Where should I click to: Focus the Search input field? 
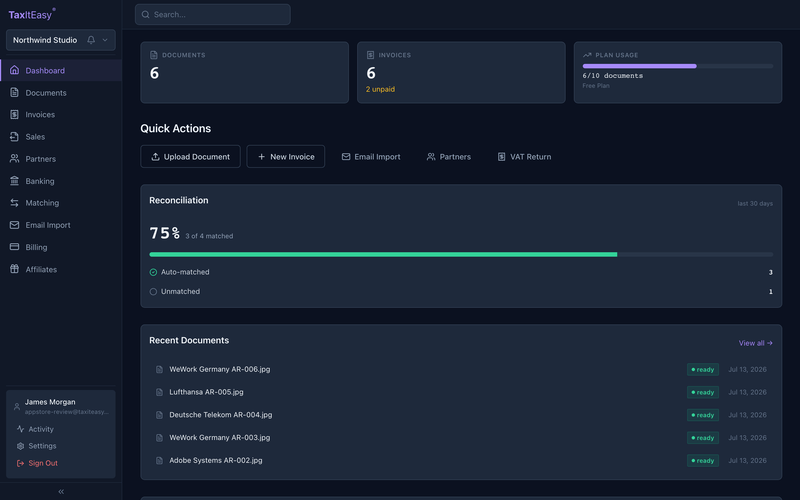213,14
